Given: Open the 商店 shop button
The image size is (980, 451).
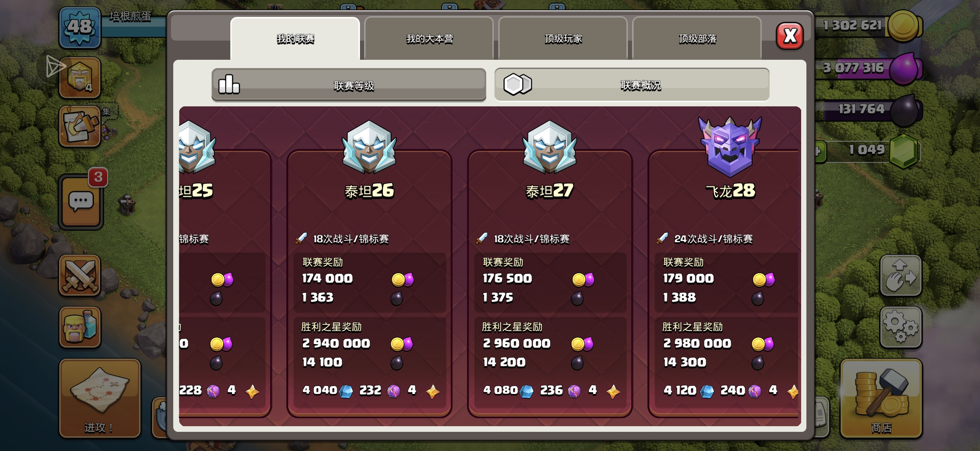Looking at the screenshot, I should coord(881,398).
